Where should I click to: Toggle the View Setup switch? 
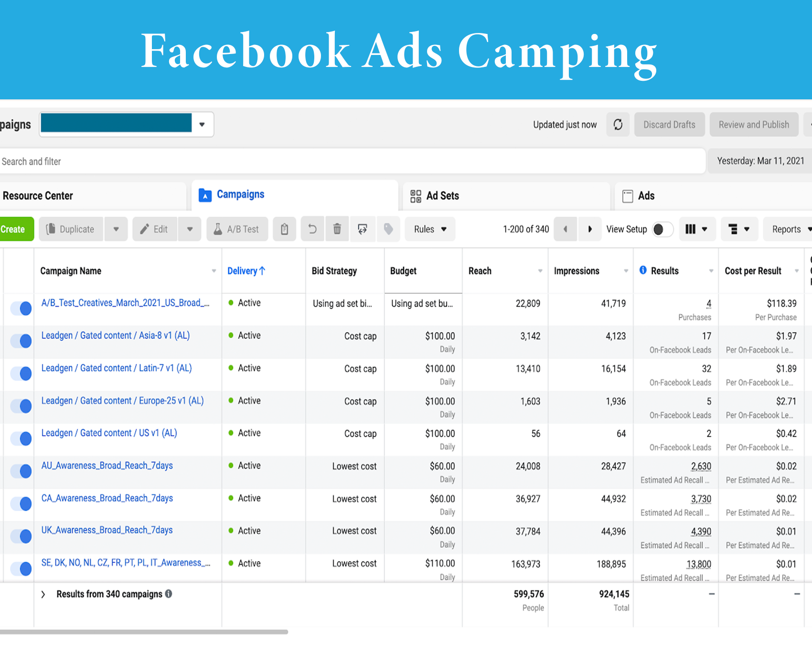(662, 229)
